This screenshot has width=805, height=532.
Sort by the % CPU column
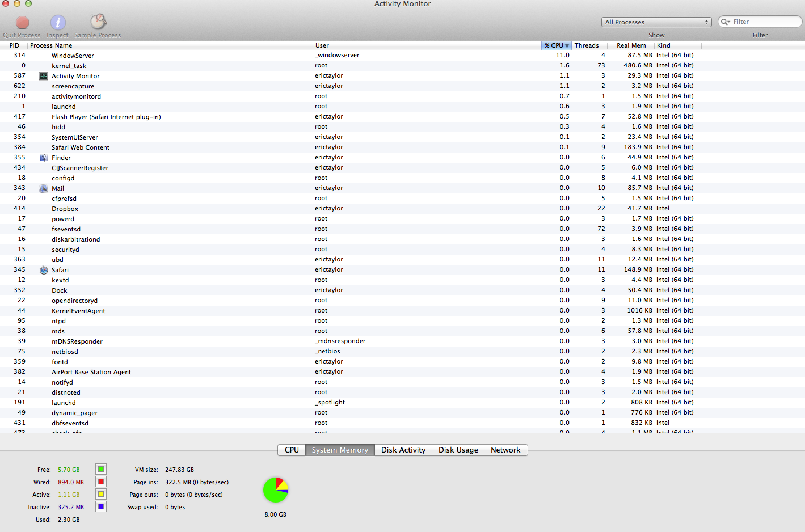coord(557,45)
